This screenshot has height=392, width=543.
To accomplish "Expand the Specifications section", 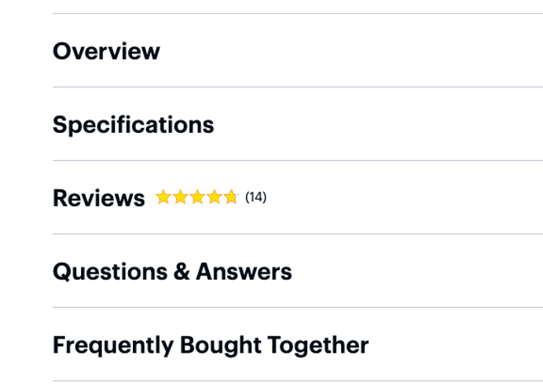I will 133,125.
